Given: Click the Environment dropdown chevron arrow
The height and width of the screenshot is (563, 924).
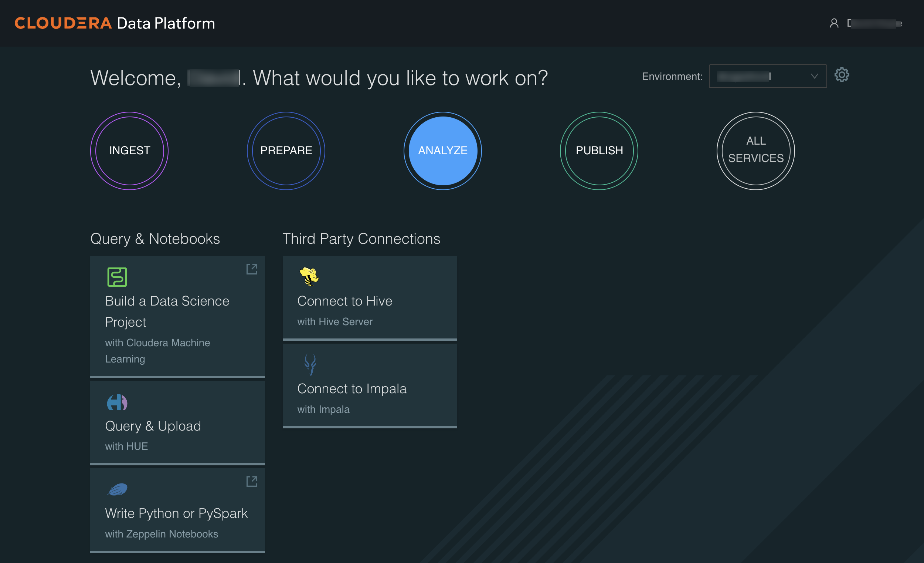Looking at the screenshot, I should click(814, 76).
